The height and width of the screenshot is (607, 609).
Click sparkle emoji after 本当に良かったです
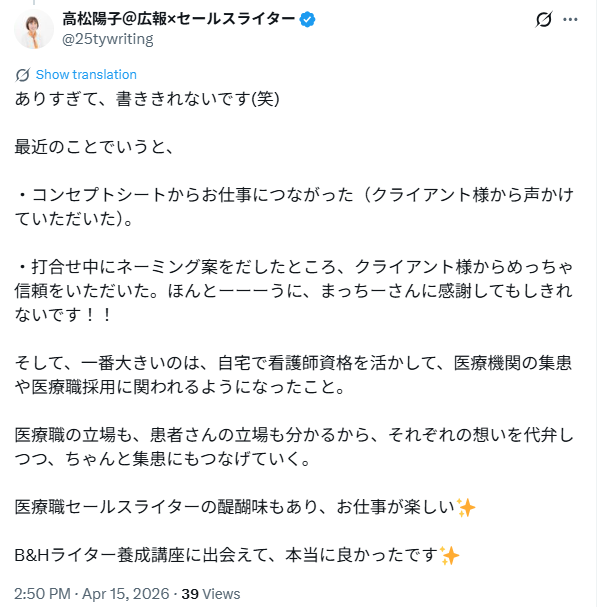(x=450, y=555)
